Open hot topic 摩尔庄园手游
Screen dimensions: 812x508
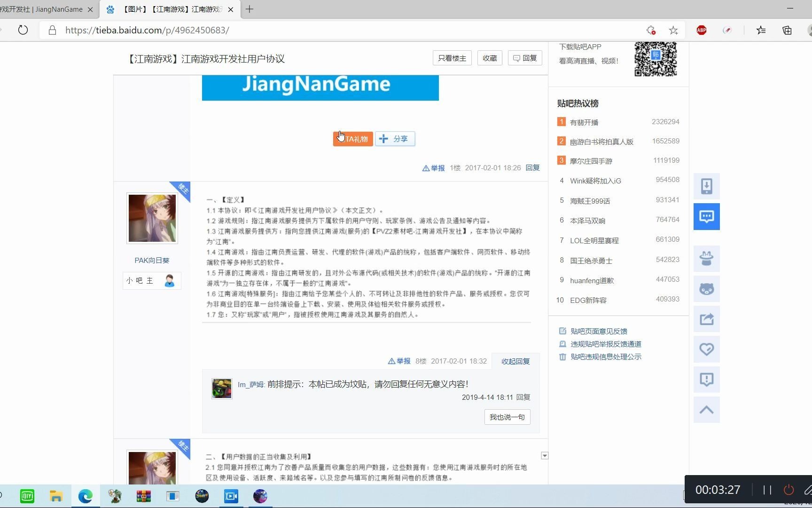(591, 161)
